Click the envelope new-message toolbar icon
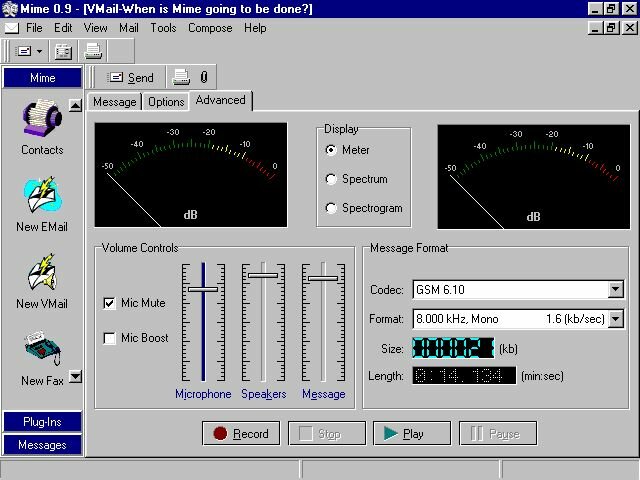The image size is (640, 480). coord(23,51)
